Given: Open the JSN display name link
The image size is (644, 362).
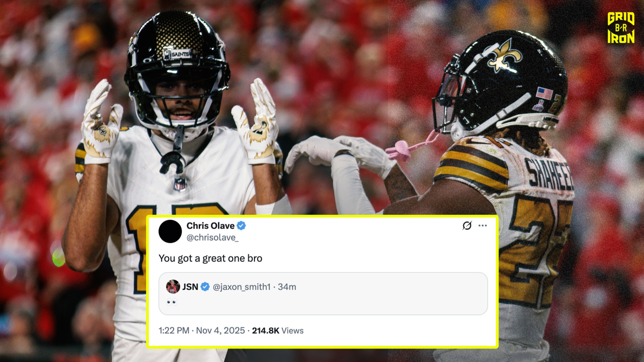Looking at the screenshot, I should tap(190, 287).
